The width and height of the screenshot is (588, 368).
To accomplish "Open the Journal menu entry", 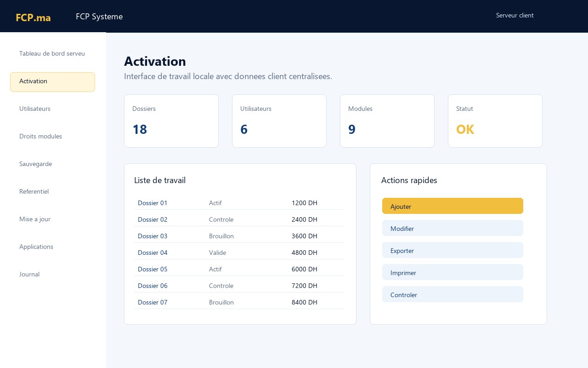I will (52, 275).
